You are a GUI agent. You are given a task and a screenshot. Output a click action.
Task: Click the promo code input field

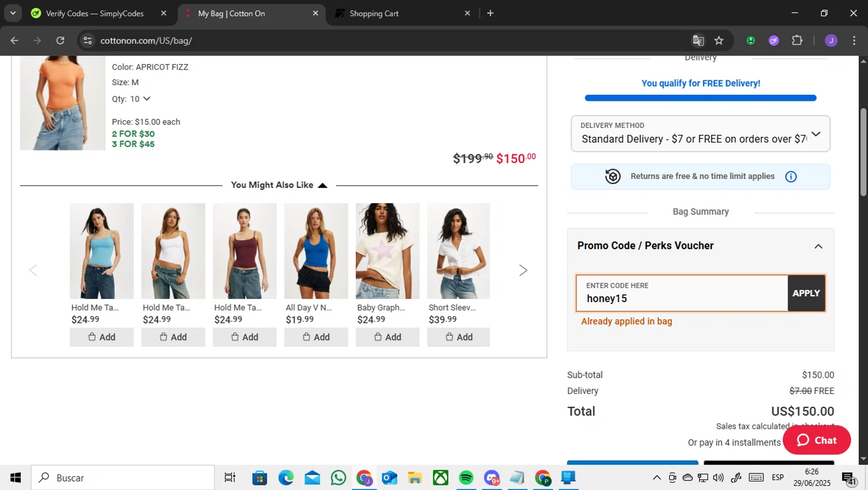click(x=682, y=293)
